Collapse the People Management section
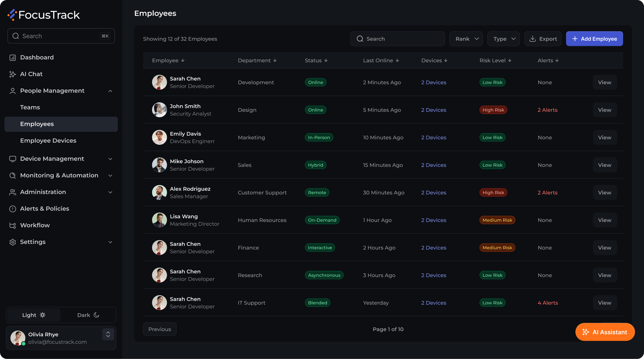Viewport: 644px width, 359px height. coord(110,91)
